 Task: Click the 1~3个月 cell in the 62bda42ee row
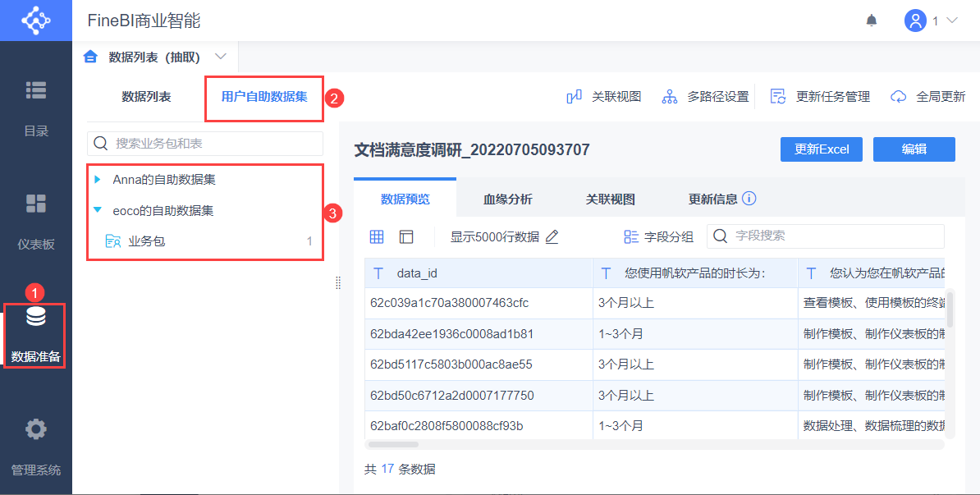(x=696, y=334)
